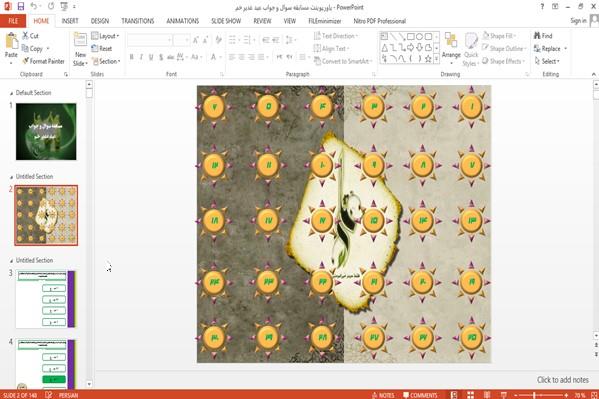Click COMMENTS button in status bar
The width and height of the screenshot is (599, 399).
(420, 395)
